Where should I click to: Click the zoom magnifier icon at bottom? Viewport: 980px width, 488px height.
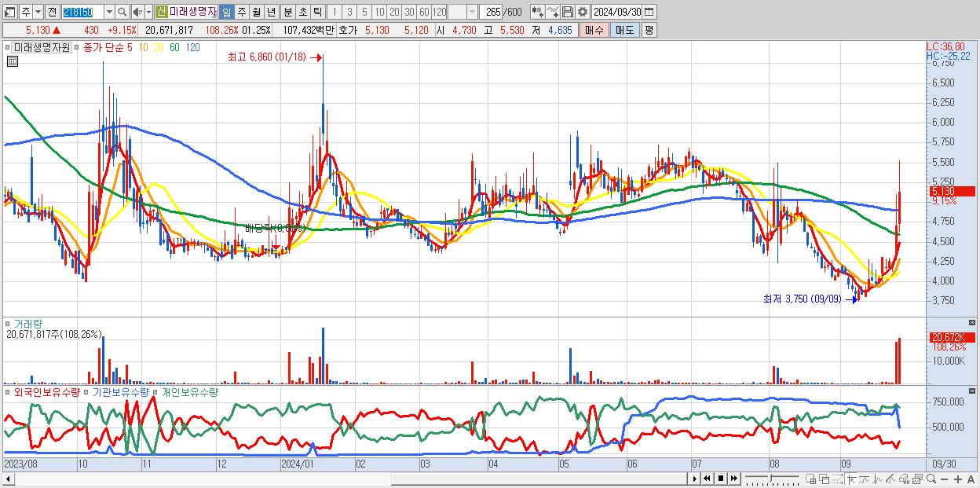click(x=931, y=479)
